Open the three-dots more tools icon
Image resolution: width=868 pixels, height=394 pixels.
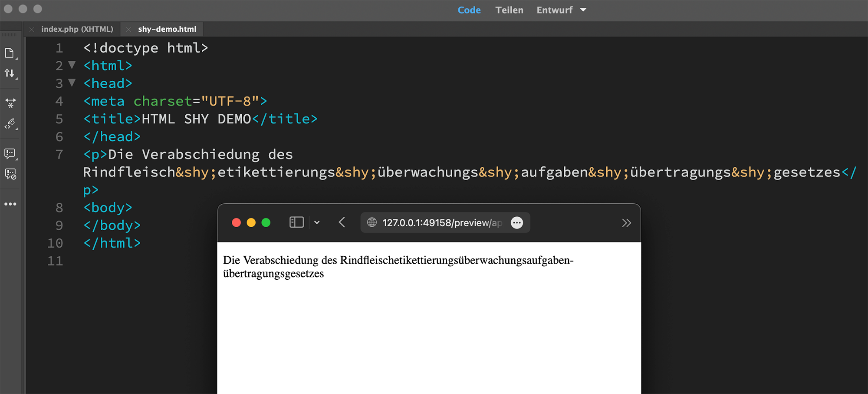point(10,204)
